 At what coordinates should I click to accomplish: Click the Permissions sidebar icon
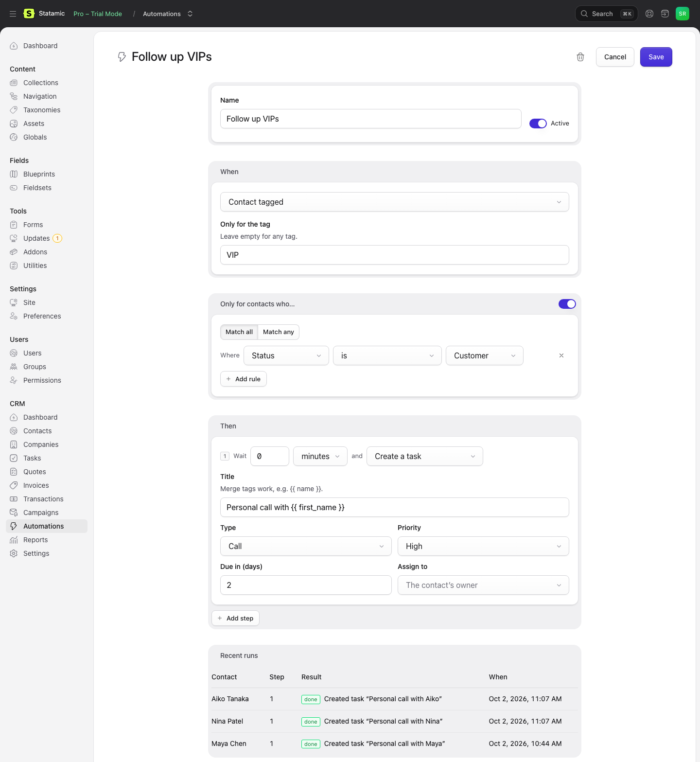pos(14,380)
